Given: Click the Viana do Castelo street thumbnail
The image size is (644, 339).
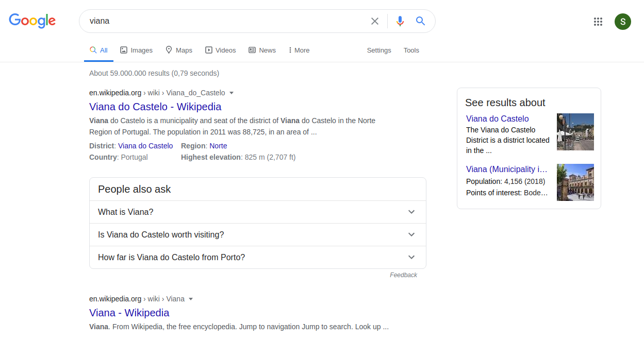Looking at the screenshot, I should (575, 132).
